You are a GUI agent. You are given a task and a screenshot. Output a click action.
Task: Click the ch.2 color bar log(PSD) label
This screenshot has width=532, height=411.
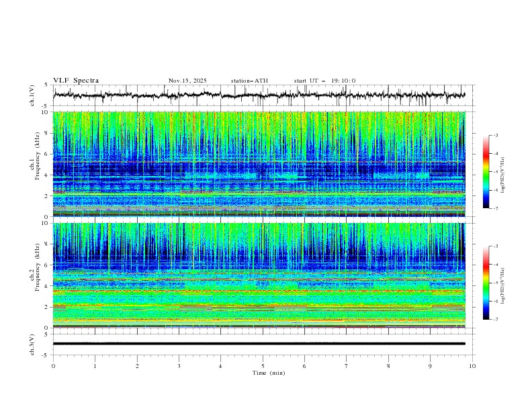(x=503, y=286)
